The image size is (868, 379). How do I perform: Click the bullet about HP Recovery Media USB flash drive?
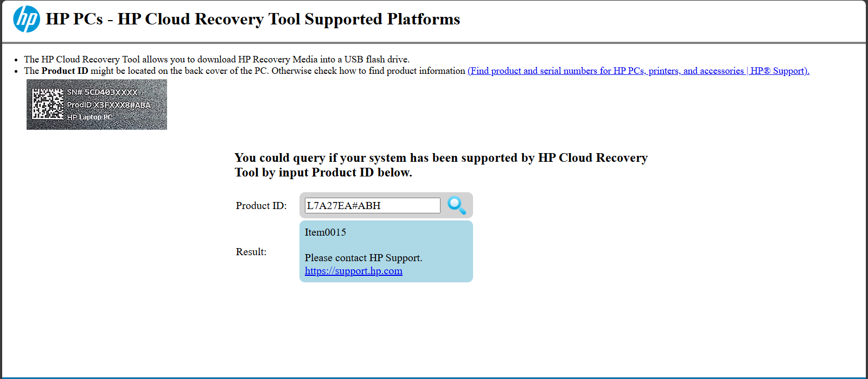coord(216,59)
